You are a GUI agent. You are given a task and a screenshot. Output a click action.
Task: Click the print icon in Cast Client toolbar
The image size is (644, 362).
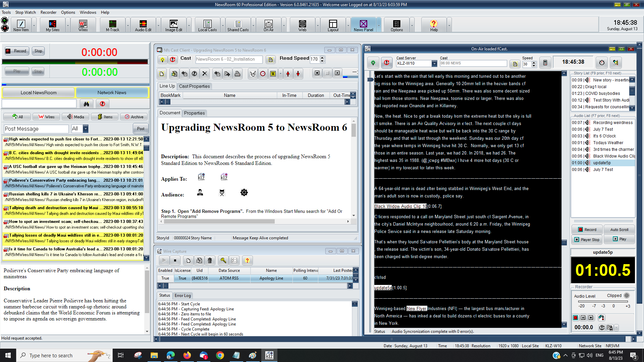click(237, 74)
